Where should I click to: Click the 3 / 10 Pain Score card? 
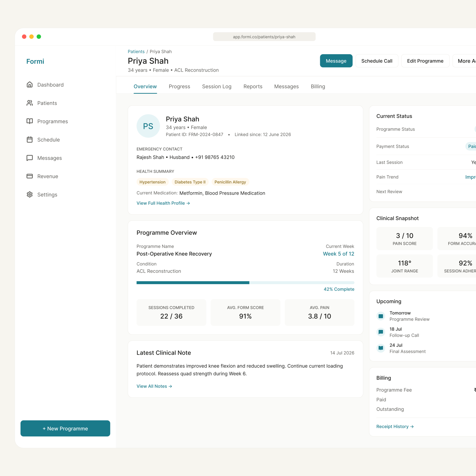click(x=405, y=239)
